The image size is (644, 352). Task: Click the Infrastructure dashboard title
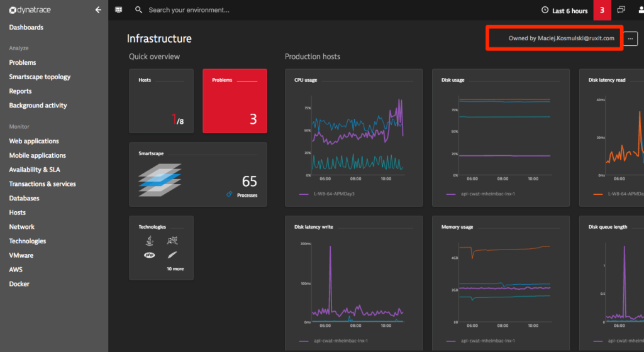tap(159, 38)
